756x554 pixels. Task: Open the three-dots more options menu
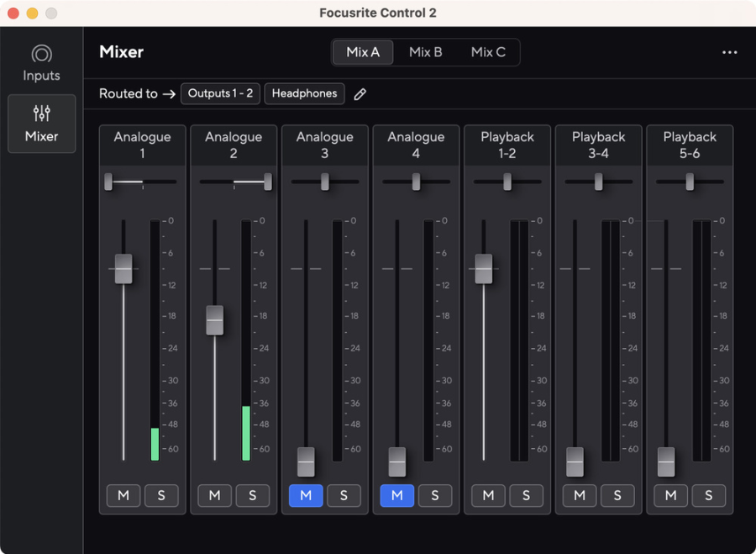[729, 52]
